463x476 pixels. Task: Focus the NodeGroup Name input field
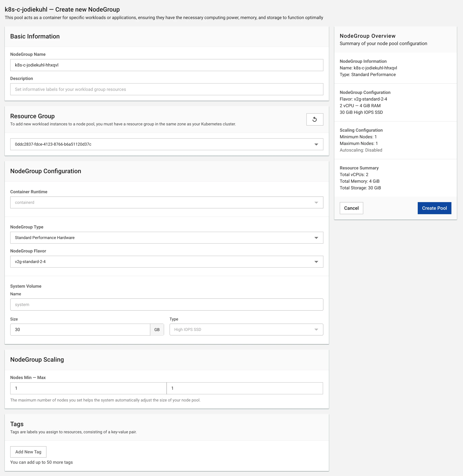coord(167,65)
